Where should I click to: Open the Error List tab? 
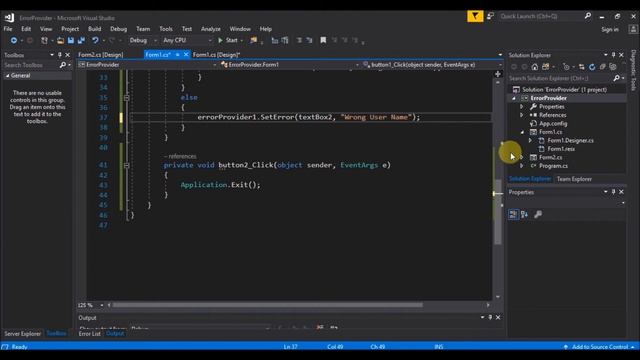(x=89, y=333)
